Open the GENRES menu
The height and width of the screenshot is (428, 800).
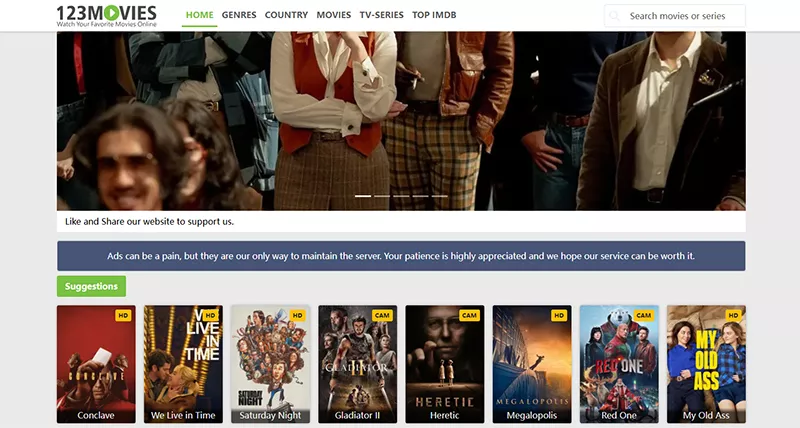tap(239, 15)
